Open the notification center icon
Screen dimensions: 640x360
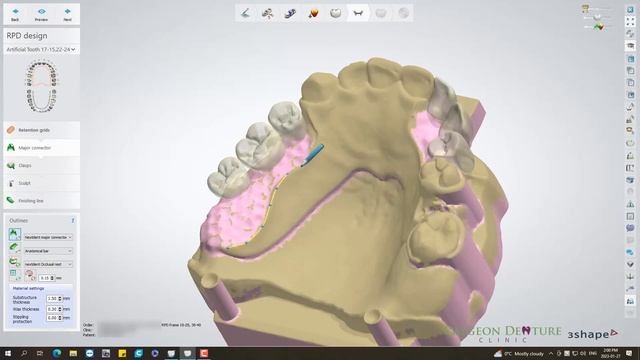[630, 353]
